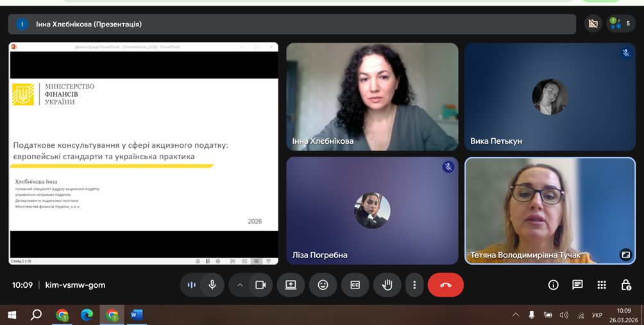Turn off the camera

[260, 285]
